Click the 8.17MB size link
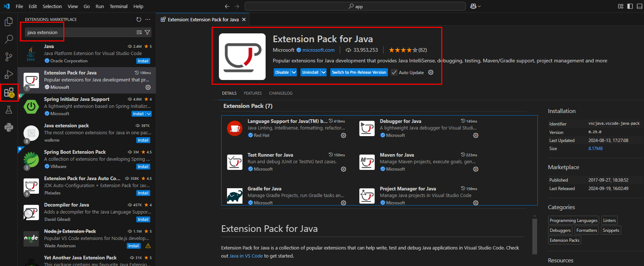The image size is (644, 266). (x=596, y=149)
